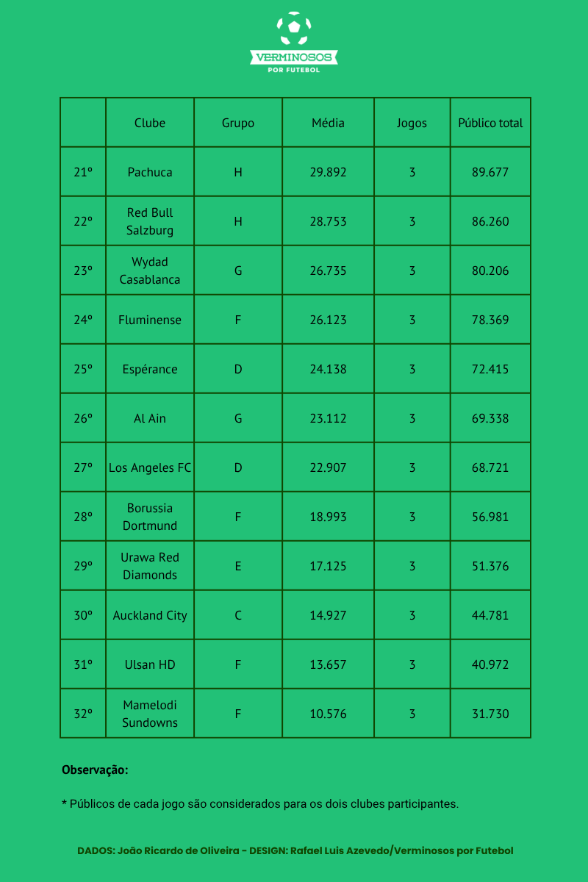This screenshot has width=588, height=882.
Task: Select the Borussia Dortmund club cell
Action: click(150, 517)
